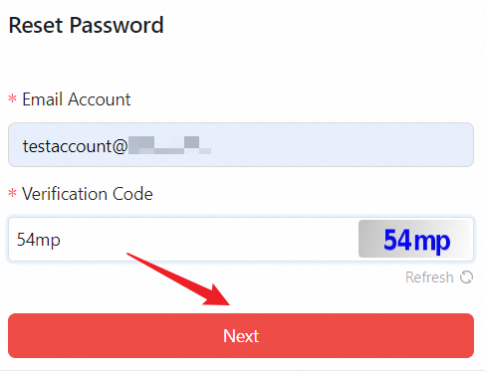Click the red arrow annotation's arrowhead

217,295
